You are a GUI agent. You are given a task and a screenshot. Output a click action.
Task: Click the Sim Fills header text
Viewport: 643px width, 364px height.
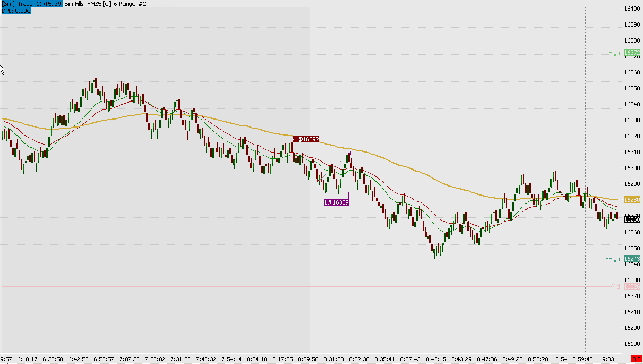pyautogui.click(x=75, y=4)
